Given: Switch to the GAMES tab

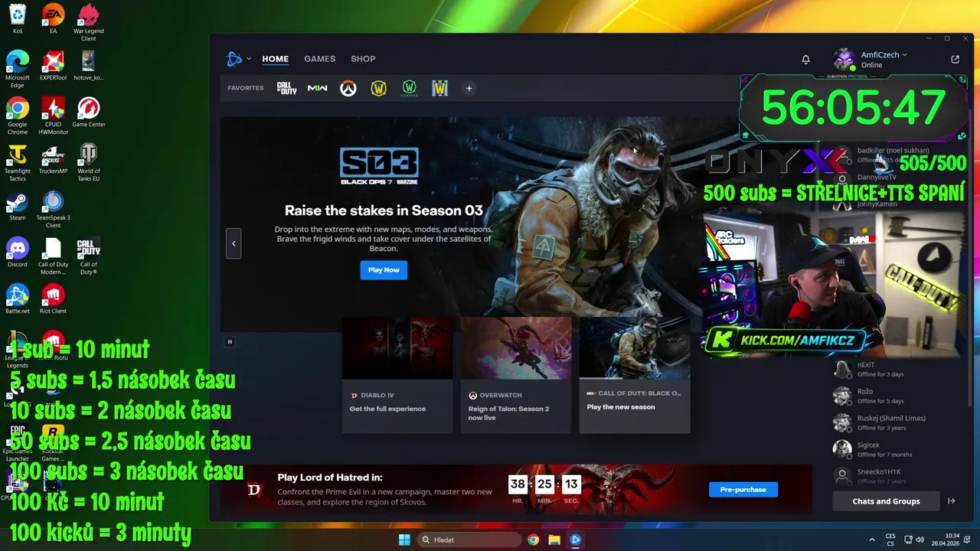Looking at the screenshot, I should [x=319, y=59].
